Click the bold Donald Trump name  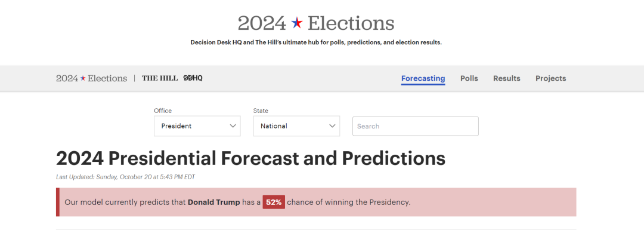pyautogui.click(x=214, y=202)
